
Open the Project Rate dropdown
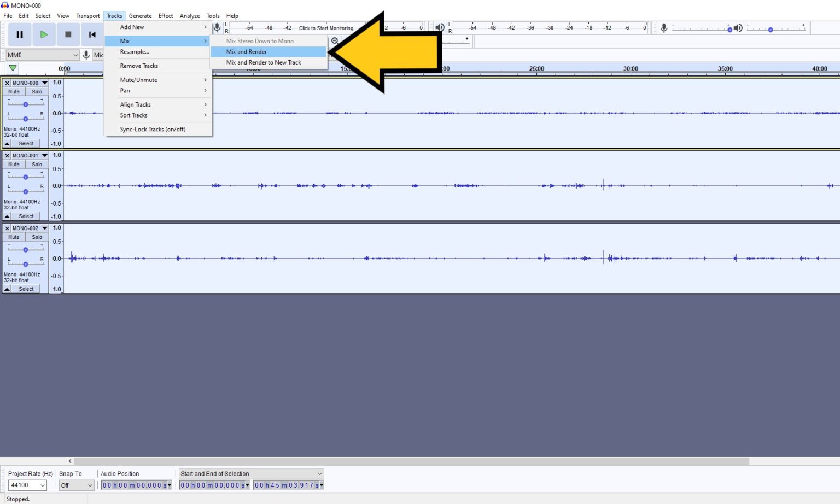pos(27,485)
